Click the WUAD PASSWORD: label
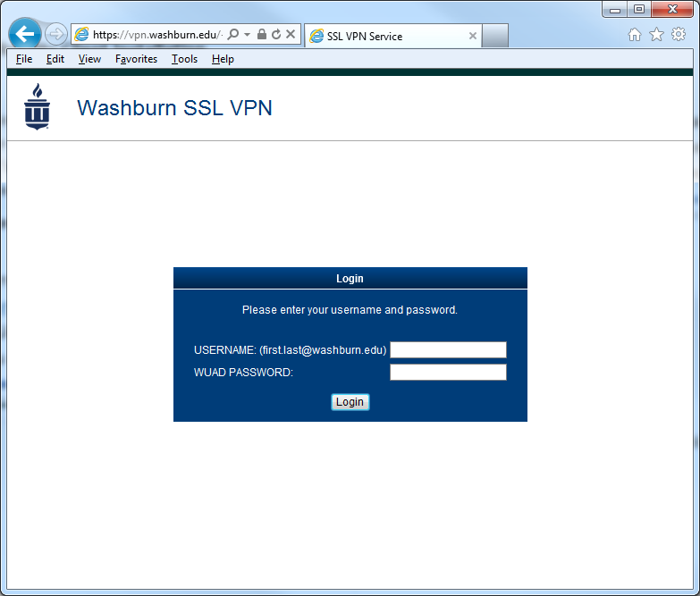 point(243,373)
